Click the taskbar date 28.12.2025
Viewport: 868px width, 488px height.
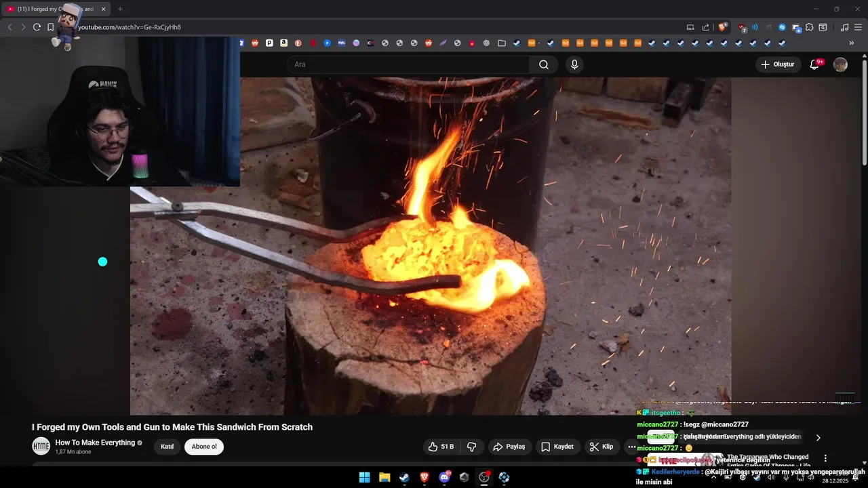[x=835, y=481]
